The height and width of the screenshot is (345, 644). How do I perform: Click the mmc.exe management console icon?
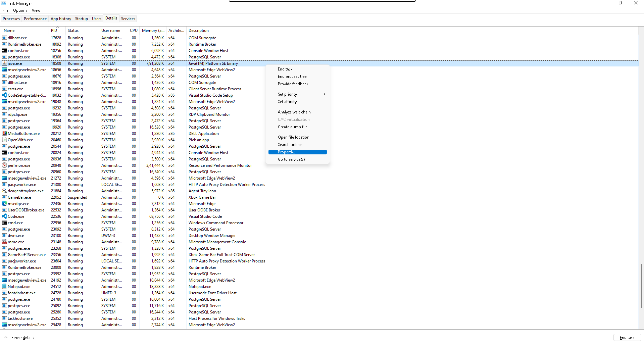(x=4, y=242)
